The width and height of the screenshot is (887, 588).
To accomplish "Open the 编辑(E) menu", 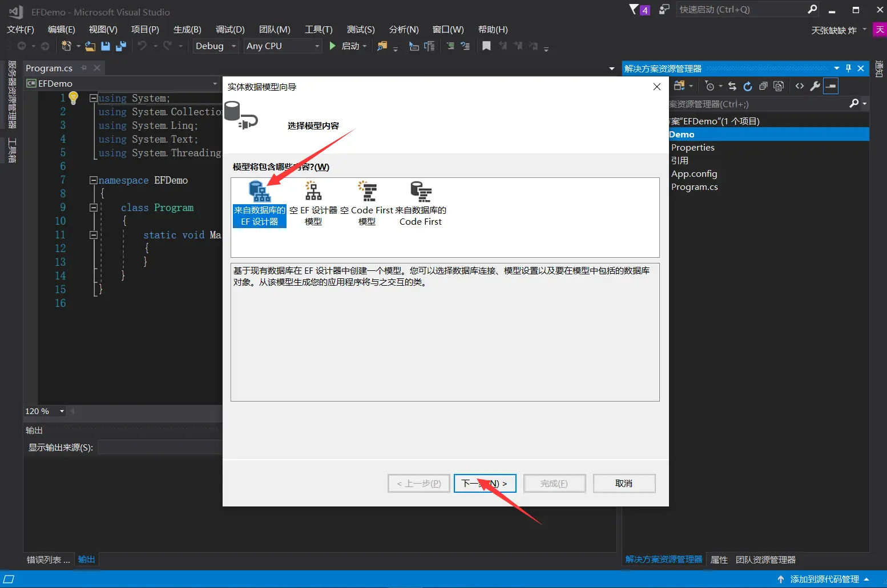I will 62,30.
